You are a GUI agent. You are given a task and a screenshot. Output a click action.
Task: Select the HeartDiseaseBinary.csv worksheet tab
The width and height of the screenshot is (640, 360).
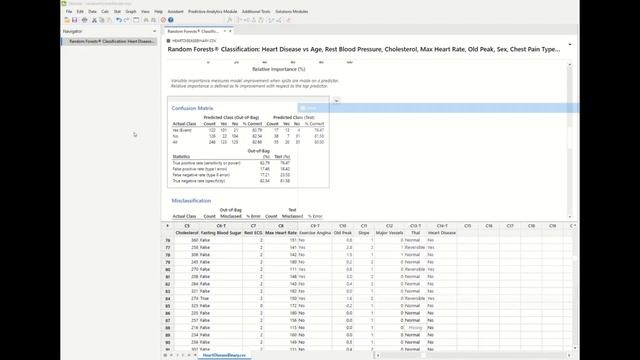click(x=224, y=356)
